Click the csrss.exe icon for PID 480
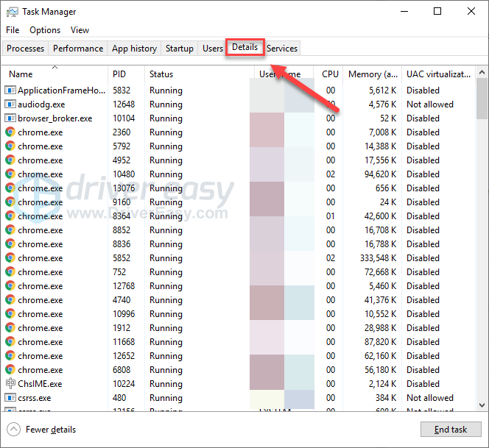This screenshot has height=448, width=489. [x=10, y=398]
